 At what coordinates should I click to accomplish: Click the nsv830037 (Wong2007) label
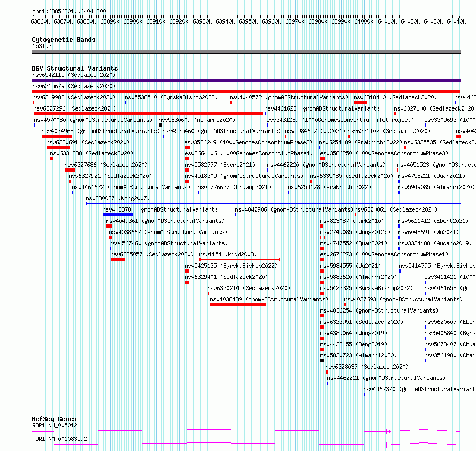(x=118, y=198)
